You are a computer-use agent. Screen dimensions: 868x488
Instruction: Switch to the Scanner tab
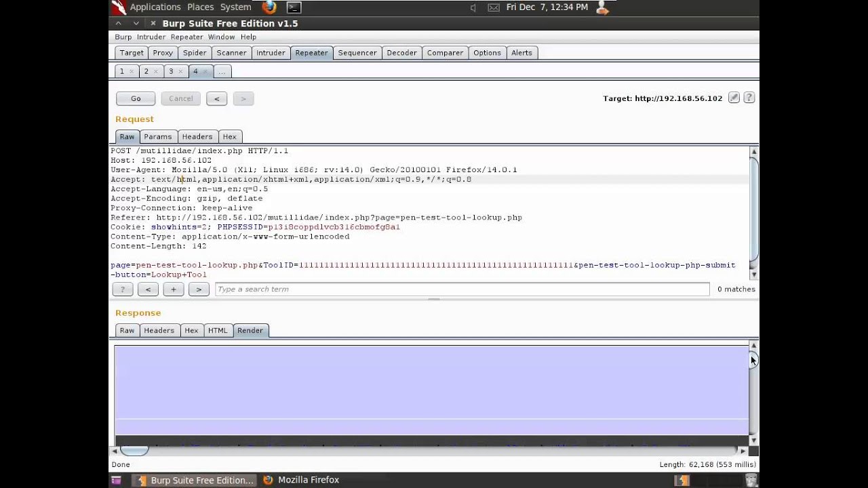231,53
